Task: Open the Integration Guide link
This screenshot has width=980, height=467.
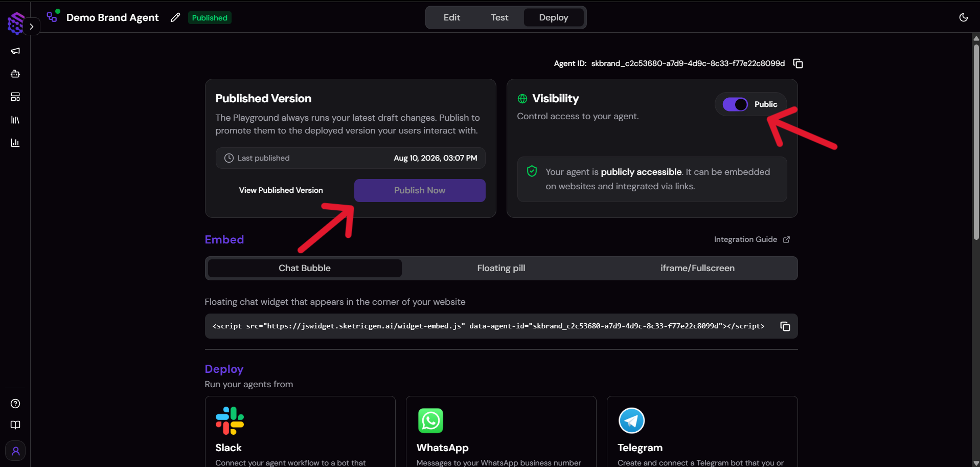Action: pos(752,239)
